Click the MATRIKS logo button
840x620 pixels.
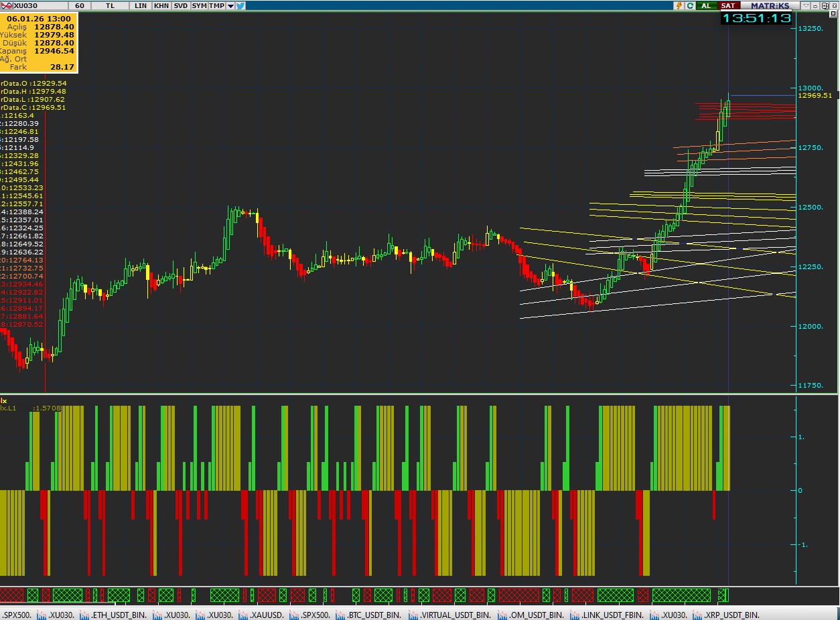pyautogui.click(x=770, y=5)
